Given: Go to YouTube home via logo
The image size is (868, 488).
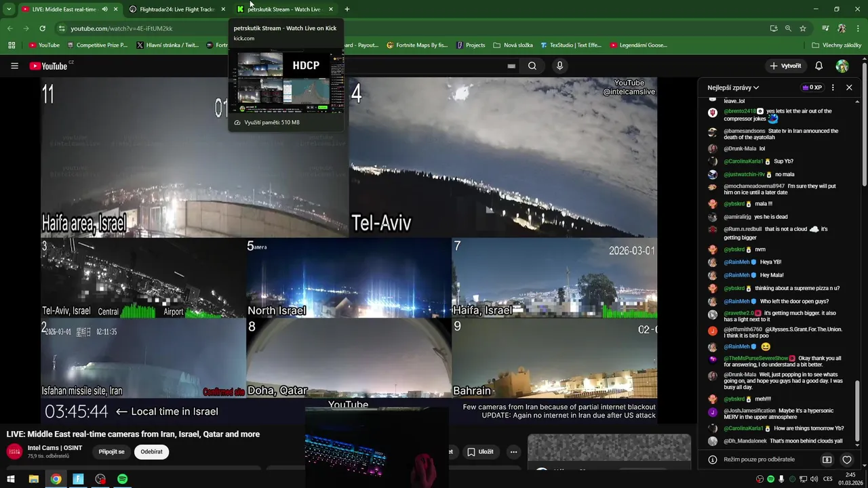Looking at the screenshot, I should (x=49, y=66).
